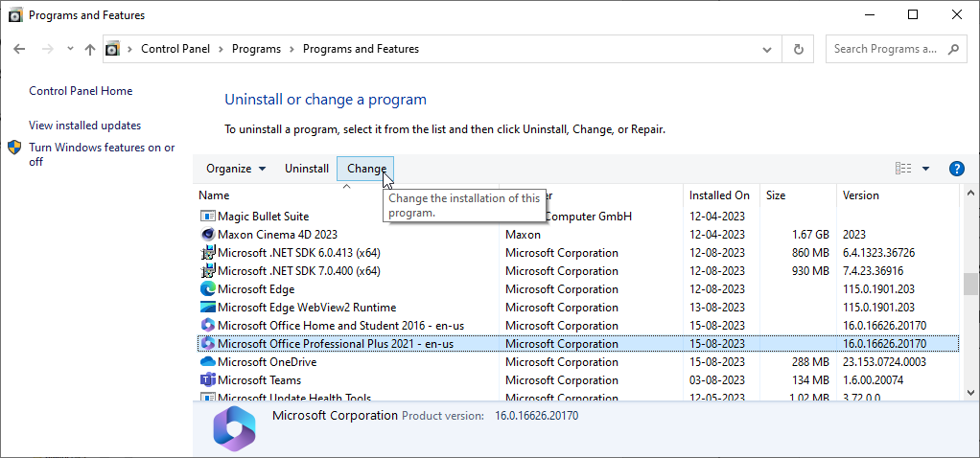Select Microsoft Teams program name
Screen dimensions: 980x458
pyautogui.click(x=259, y=379)
